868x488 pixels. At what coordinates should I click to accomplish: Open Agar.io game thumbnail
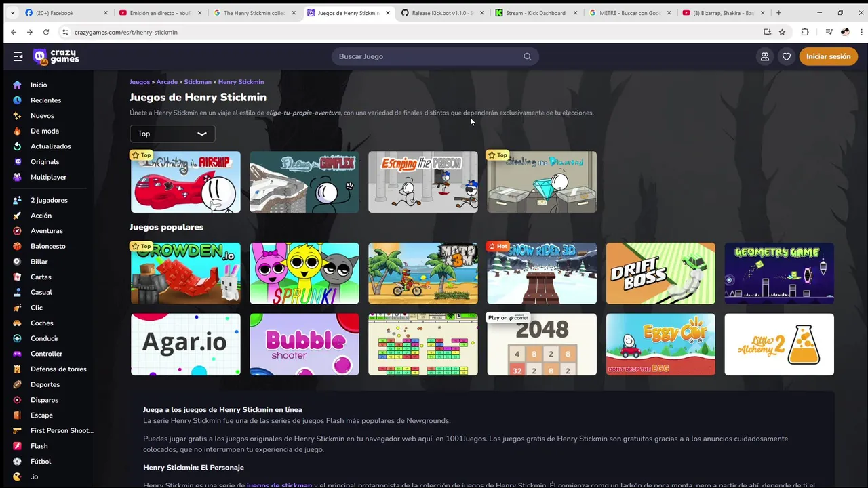pyautogui.click(x=186, y=344)
